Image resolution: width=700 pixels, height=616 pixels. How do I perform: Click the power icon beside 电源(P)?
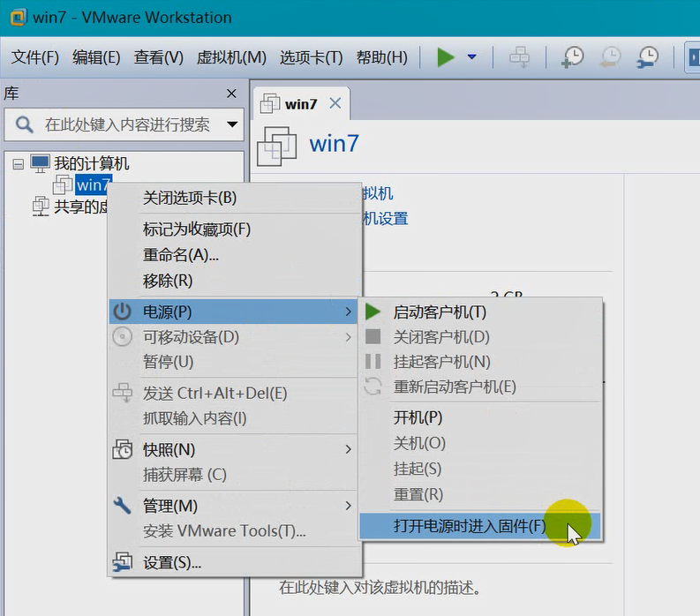(x=122, y=312)
